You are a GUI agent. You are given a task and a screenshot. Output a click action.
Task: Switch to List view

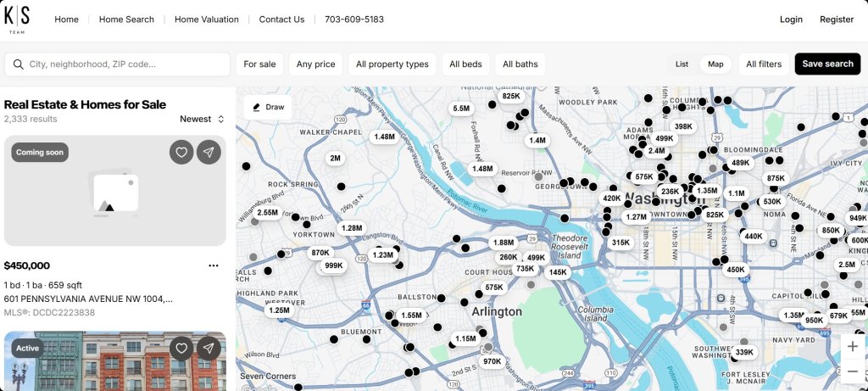pos(682,64)
